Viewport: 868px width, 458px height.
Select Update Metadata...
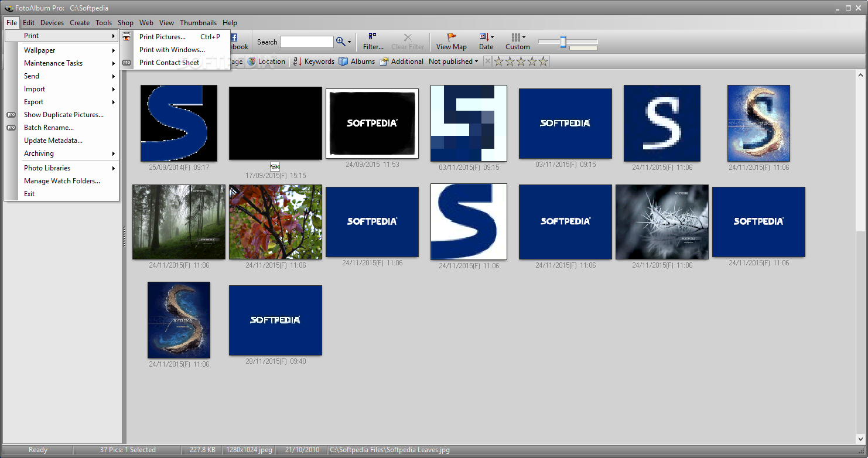[x=61, y=141]
